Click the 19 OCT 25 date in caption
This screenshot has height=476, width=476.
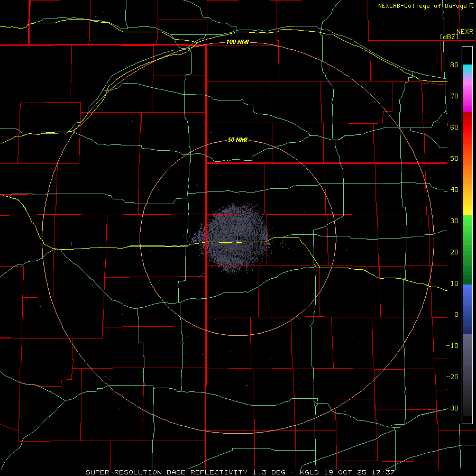coord(346,472)
